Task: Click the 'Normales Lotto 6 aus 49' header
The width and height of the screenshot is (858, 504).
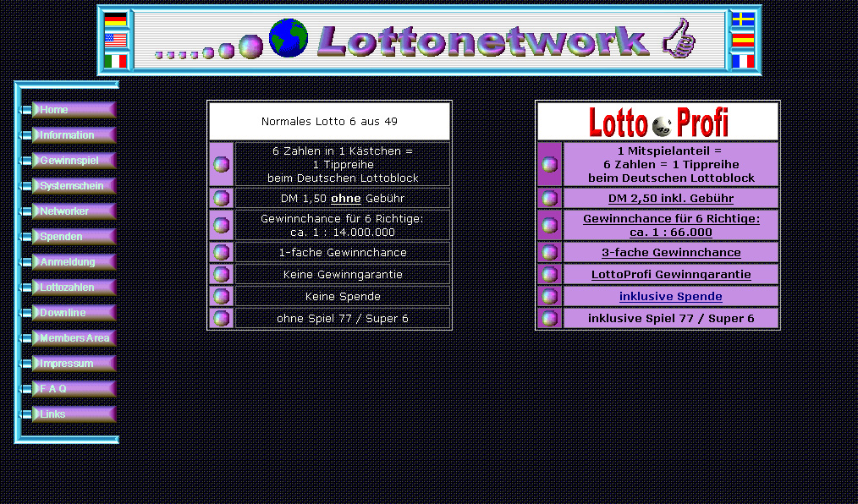Action: pos(329,122)
